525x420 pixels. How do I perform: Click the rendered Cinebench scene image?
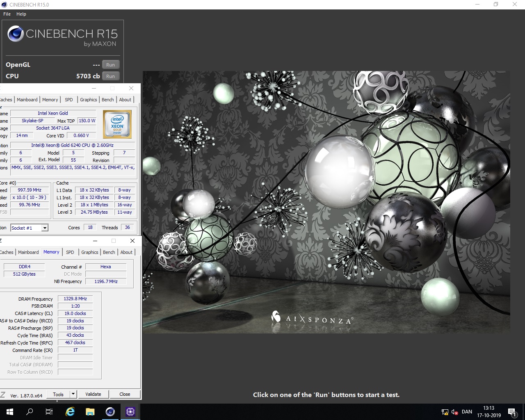[x=326, y=202]
